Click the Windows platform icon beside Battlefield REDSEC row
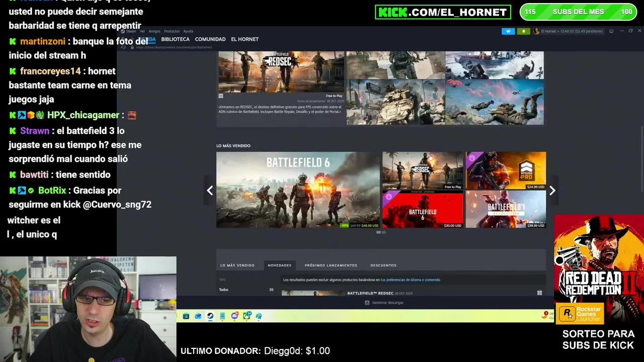Viewport: 644px width, 362px height. point(539,293)
